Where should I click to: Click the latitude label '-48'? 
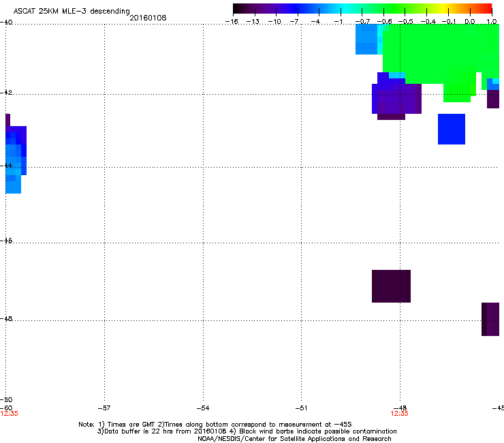point(6,318)
